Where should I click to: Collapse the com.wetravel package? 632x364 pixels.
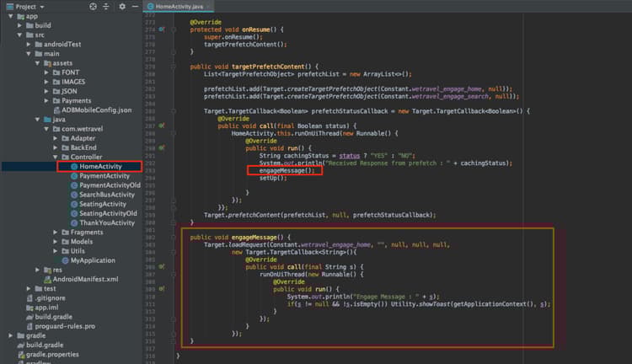46,129
